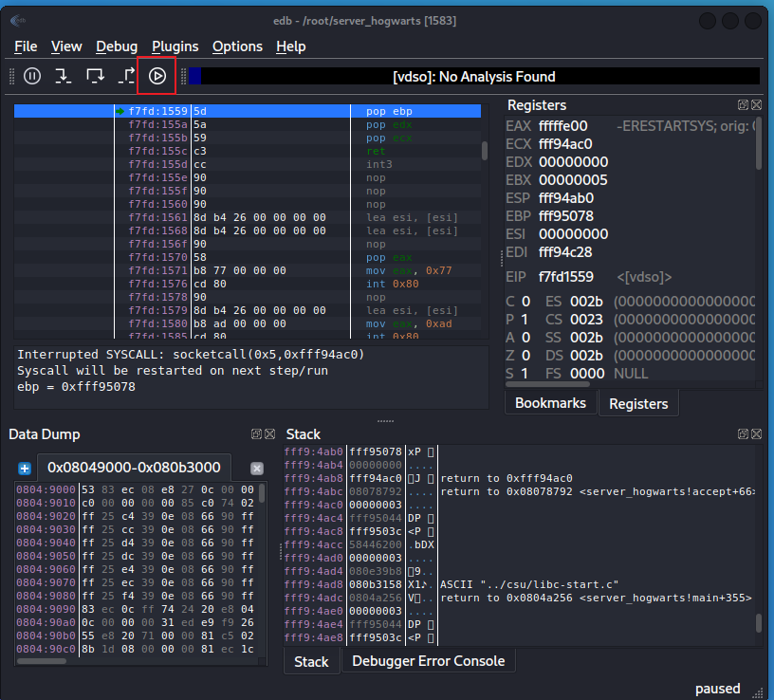This screenshot has height=700, width=774.
Task: Close the 0x08049000-0x080b3000 dump tab
Action: 257,469
